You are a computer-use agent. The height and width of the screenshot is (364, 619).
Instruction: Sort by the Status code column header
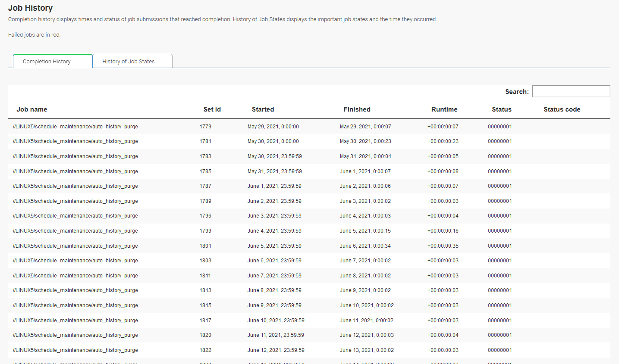[x=562, y=109]
